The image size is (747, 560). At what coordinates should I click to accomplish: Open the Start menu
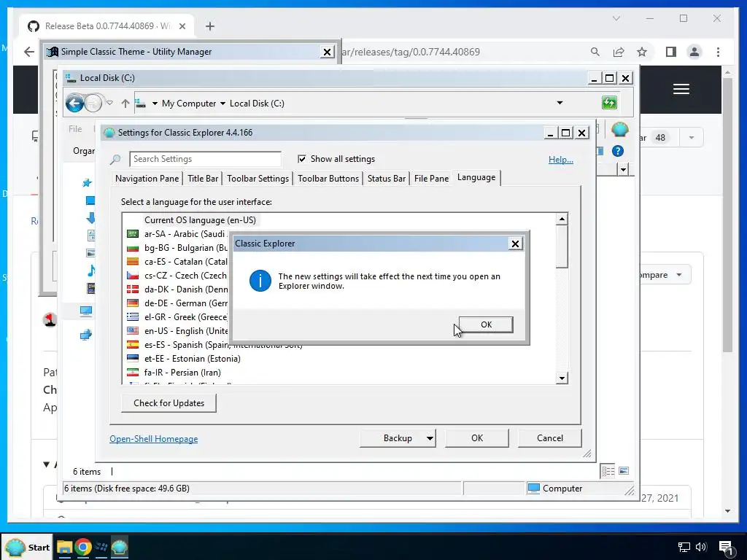pyautogui.click(x=28, y=547)
